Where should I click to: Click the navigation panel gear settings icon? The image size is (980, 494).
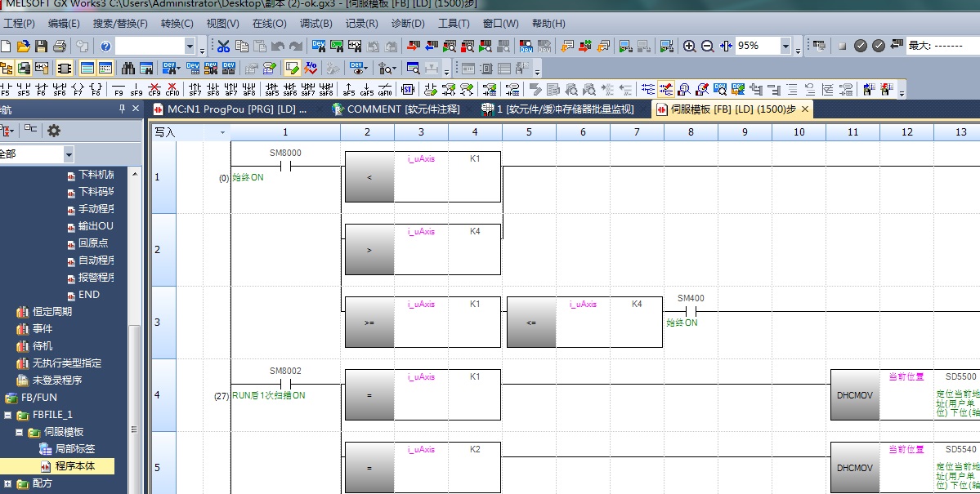[x=54, y=131]
